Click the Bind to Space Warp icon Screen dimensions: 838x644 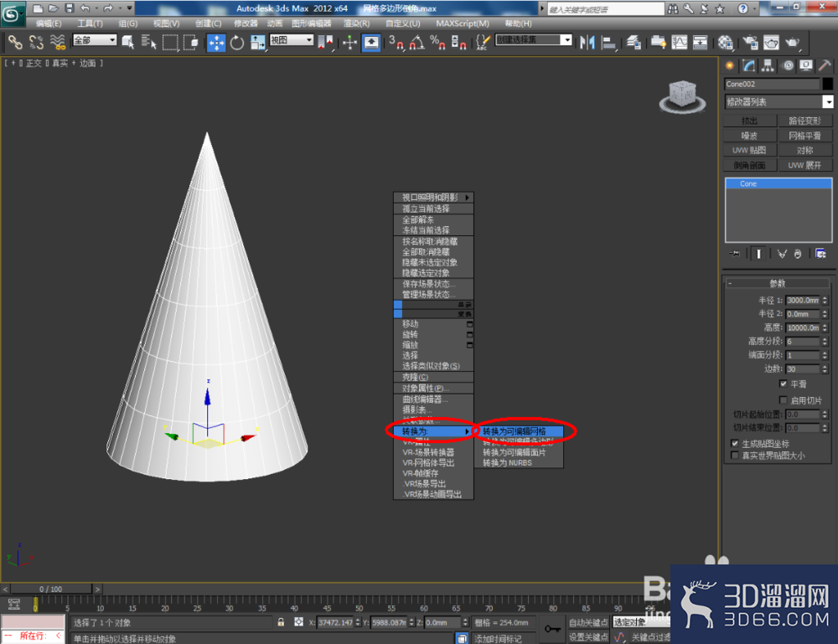click(x=57, y=42)
